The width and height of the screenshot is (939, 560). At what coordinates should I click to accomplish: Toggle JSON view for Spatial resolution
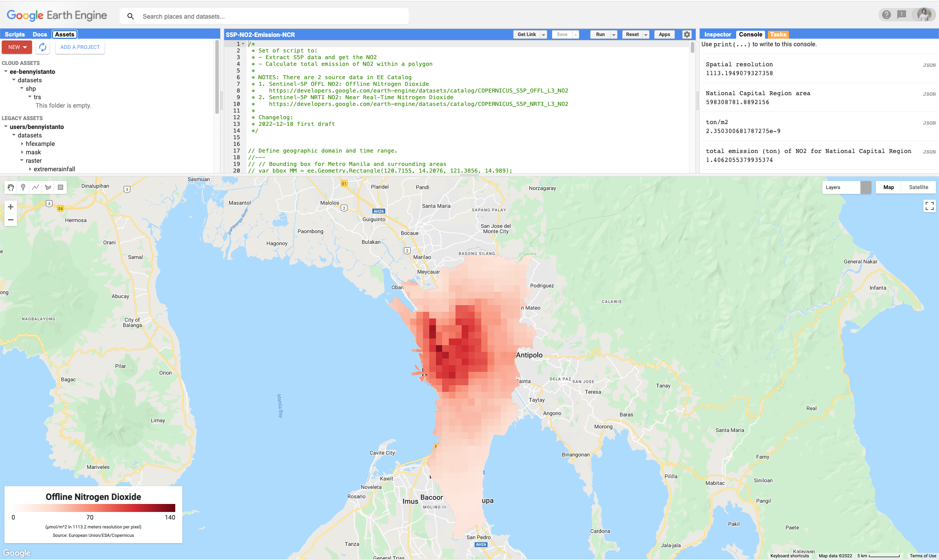pyautogui.click(x=929, y=65)
